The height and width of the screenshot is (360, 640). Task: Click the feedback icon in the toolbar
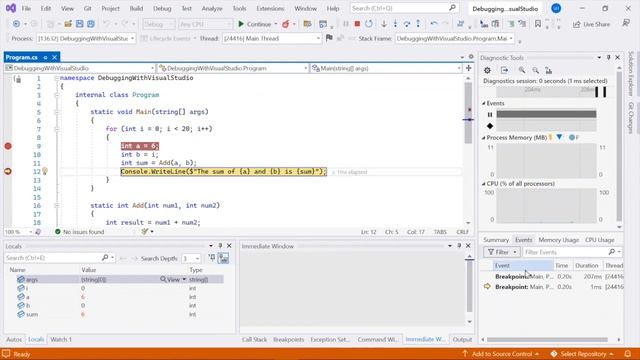(x=626, y=24)
